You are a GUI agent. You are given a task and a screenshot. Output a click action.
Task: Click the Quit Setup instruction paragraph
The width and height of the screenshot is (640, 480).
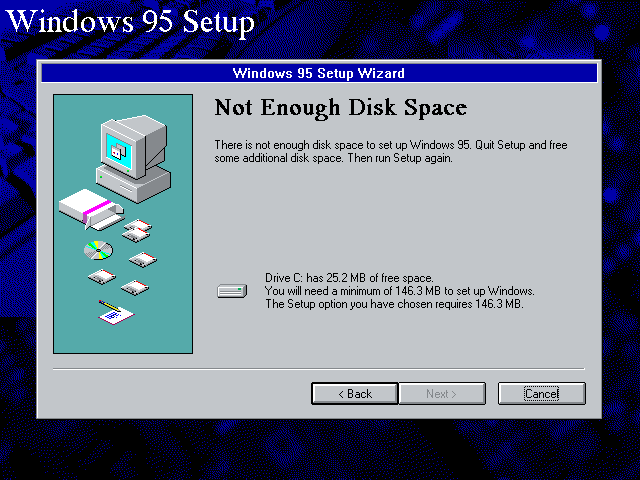point(391,151)
